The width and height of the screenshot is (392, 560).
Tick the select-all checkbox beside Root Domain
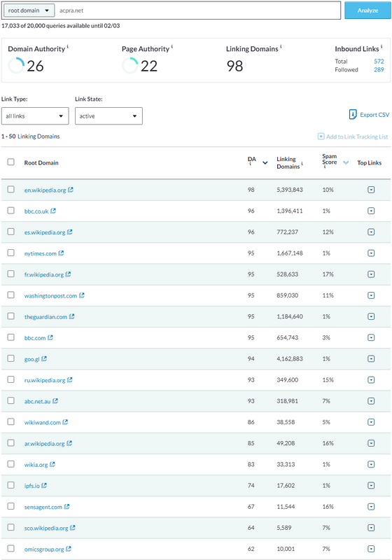click(x=11, y=162)
